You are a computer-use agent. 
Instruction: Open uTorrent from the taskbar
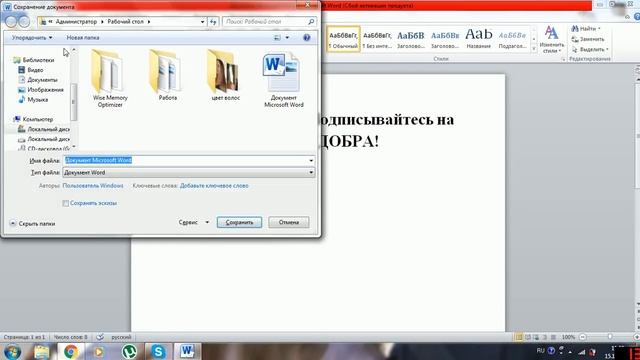pos(129,351)
